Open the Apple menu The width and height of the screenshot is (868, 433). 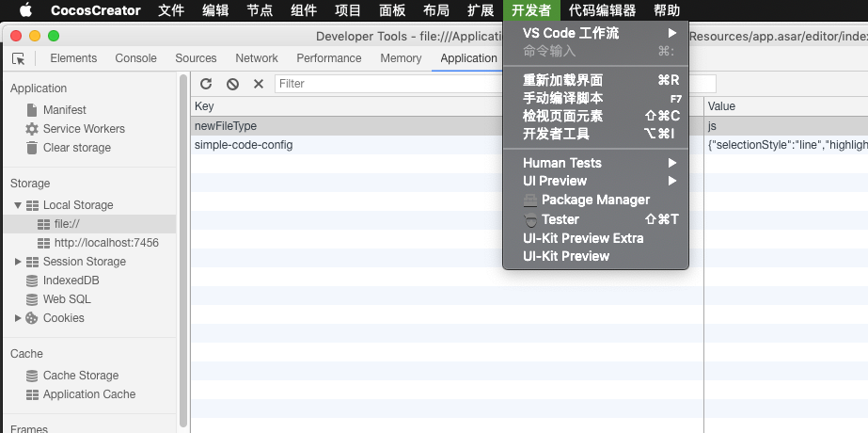25,10
